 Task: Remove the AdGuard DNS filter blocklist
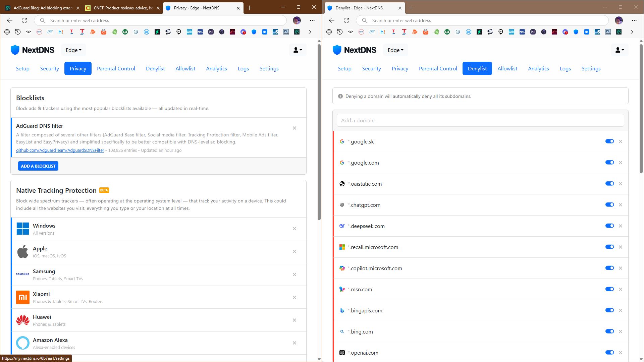tap(294, 128)
